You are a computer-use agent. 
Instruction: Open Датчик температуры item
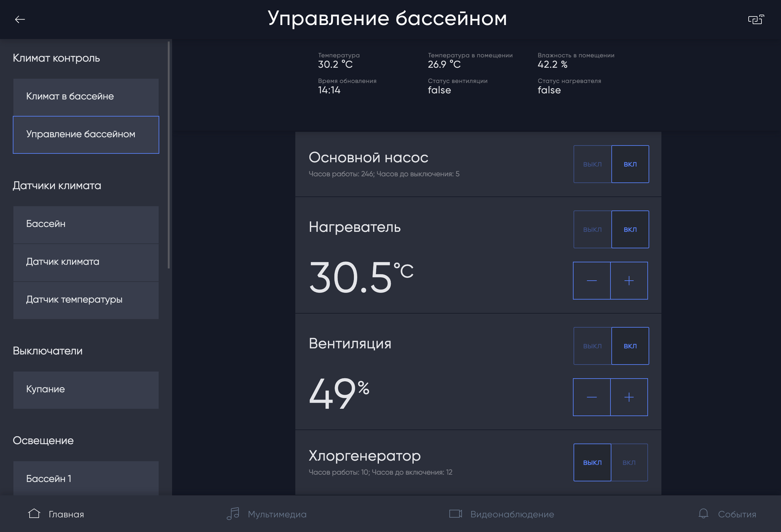pos(86,300)
